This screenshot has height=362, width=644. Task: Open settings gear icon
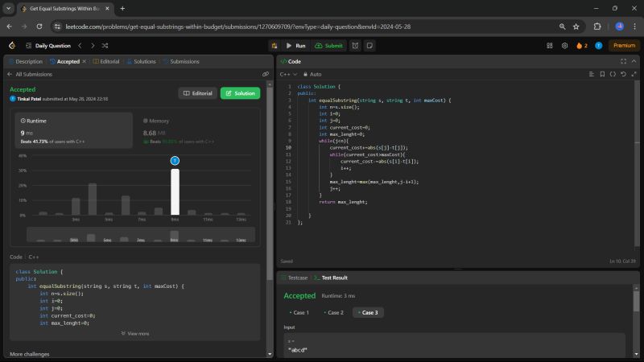564,46
